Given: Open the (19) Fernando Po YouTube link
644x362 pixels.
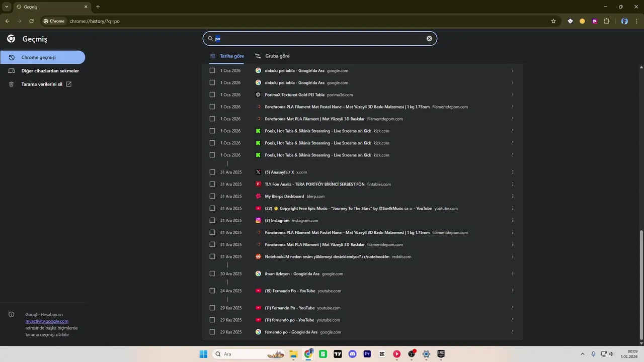Looking at the screenshot, I should [290, 291].
